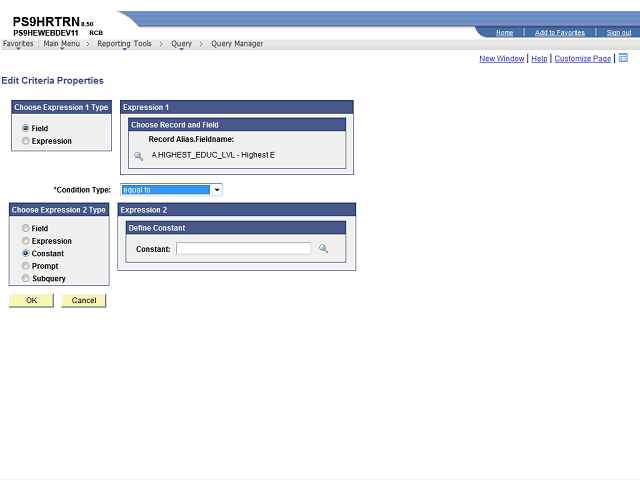Viewport: 640px width, 480px height.
Task: Click the Edit Criteria Properties heading
Action: [x=53, y=81]
